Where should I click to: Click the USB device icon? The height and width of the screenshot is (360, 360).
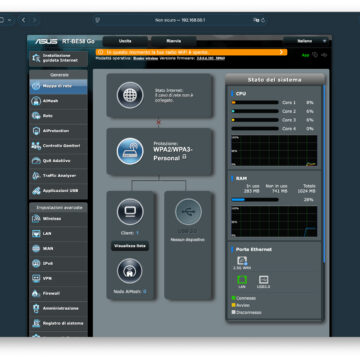[188, 212]
